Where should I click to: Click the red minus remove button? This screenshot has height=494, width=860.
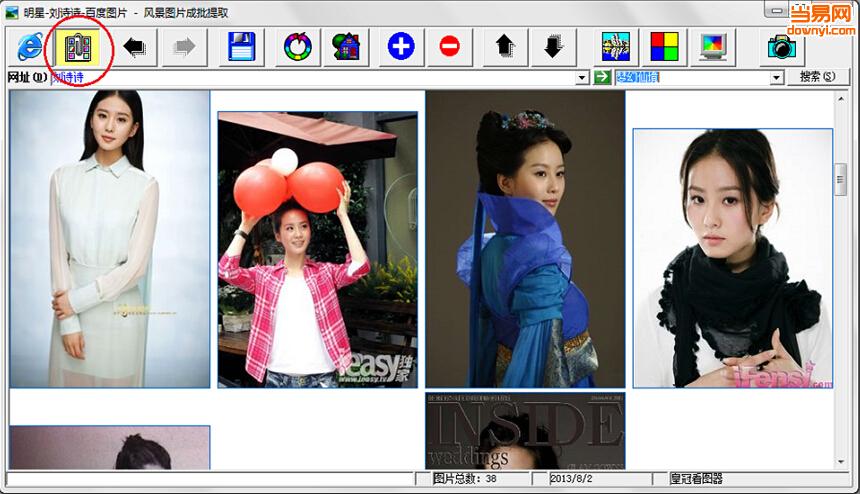[449, 47]
